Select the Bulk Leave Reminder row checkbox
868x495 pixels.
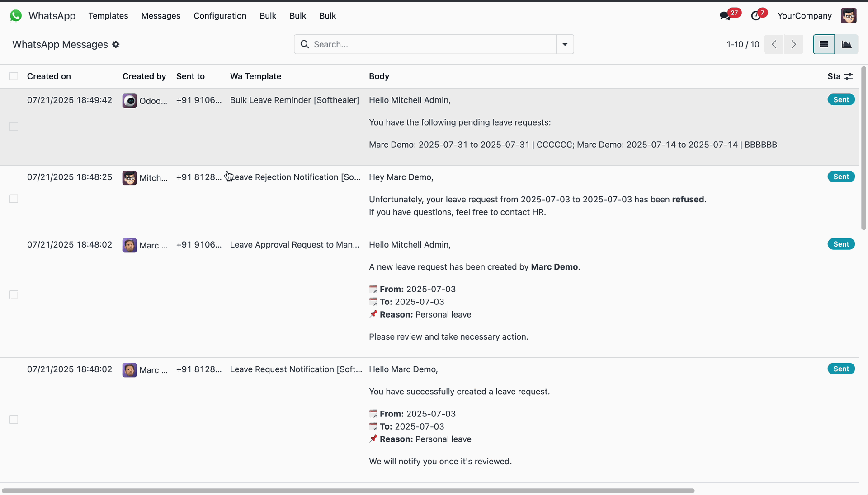14,126
